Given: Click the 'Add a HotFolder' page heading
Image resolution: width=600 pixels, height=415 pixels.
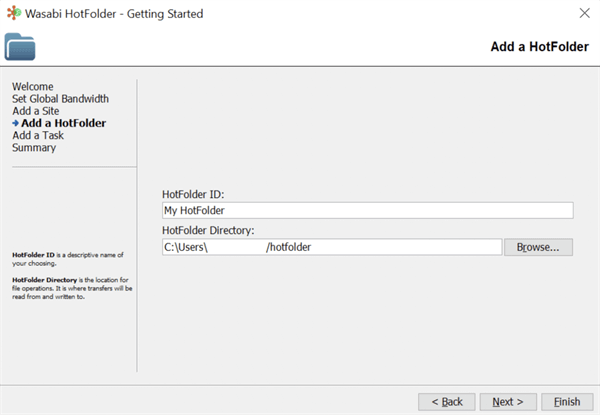Looking at the screenshot, I should pyautogui.click(x=540, y=47).
